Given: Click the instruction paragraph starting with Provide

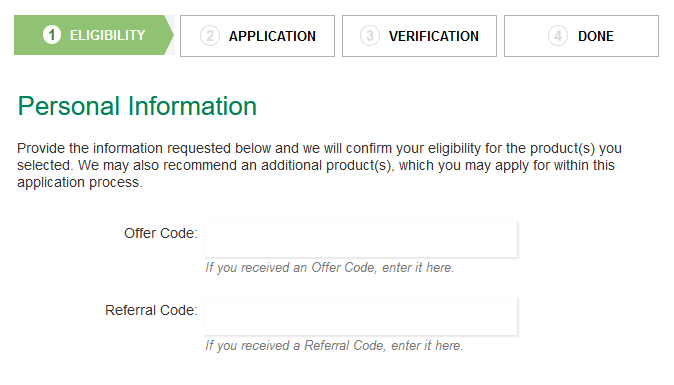Looking at the screenshot, I should point(319,165).
